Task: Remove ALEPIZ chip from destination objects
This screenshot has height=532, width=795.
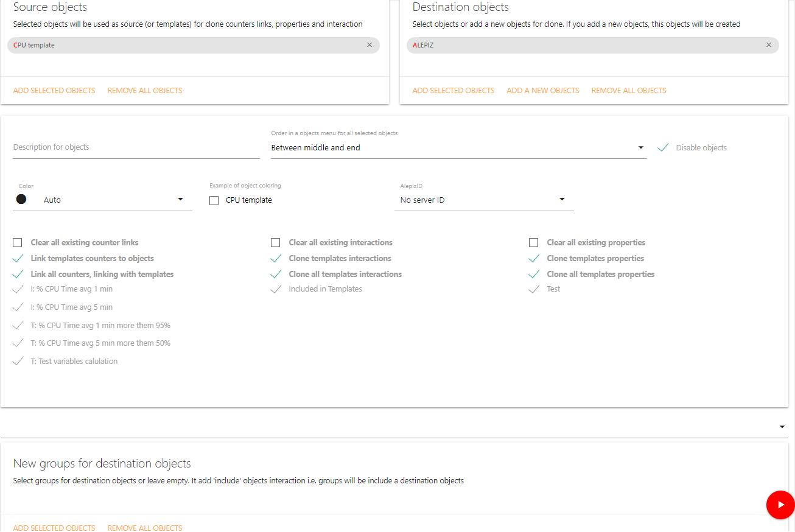Action: 769,45
